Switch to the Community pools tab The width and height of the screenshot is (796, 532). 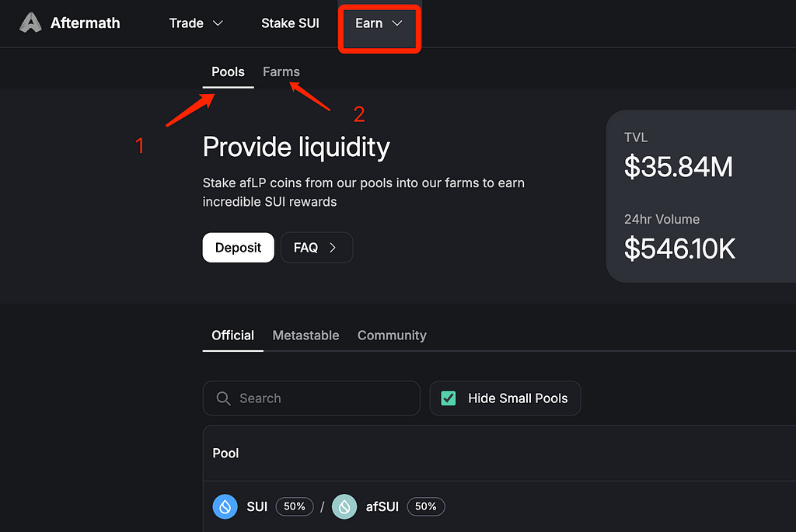pyautogui.click(x=392, y=336)
